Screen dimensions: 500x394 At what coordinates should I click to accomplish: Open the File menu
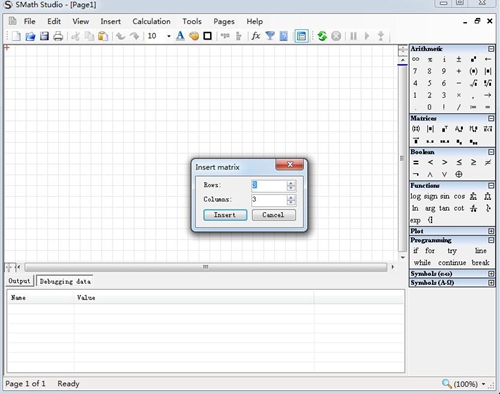coord(29,21)
